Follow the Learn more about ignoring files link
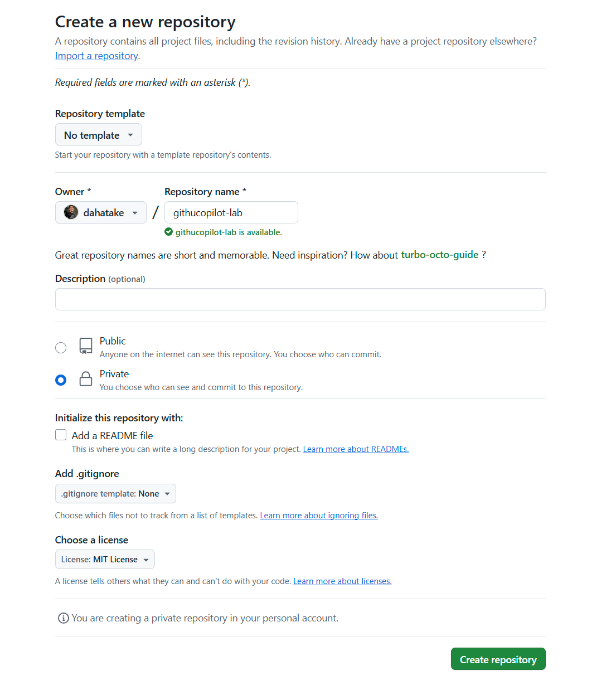 [318, 515]
